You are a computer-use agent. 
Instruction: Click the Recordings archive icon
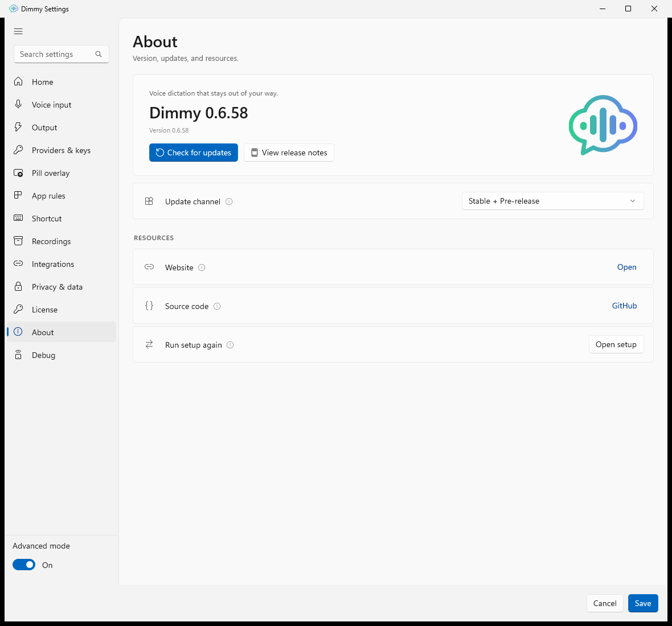(x=18, y=241)
